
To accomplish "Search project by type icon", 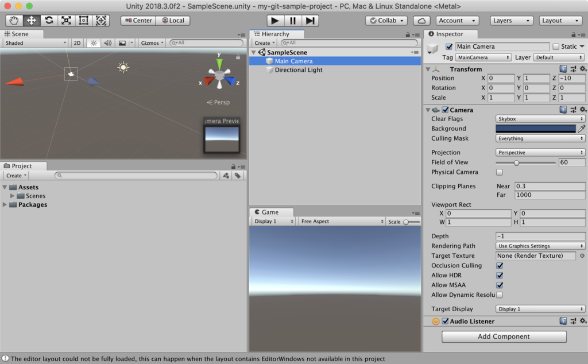I will tap(226, 176).
